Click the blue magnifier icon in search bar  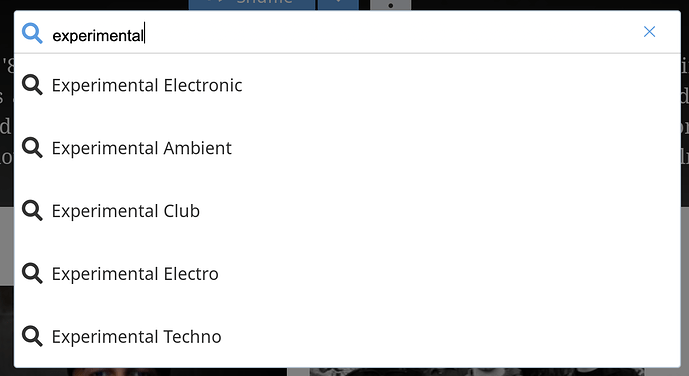click(x=33, y=33)
